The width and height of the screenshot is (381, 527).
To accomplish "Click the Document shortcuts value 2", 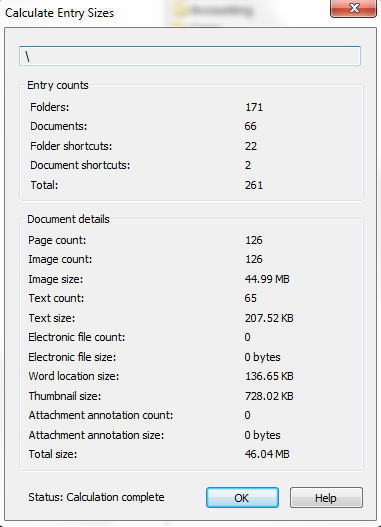I will point(248,165).
